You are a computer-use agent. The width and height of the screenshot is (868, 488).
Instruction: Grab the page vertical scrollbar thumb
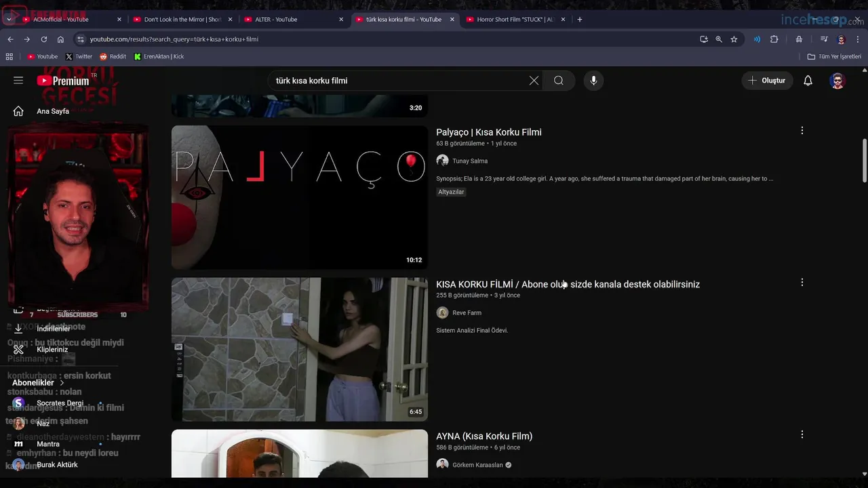pos(864,160)
